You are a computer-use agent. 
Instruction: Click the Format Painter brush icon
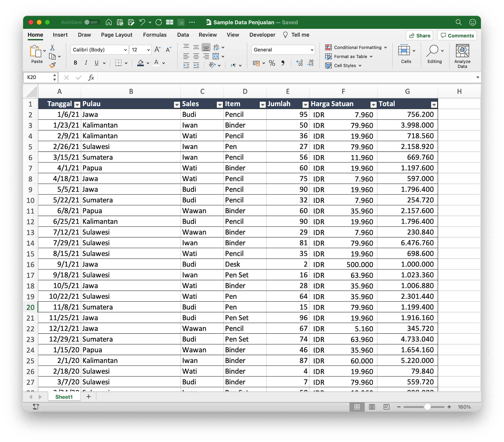(x=52, y=65)
